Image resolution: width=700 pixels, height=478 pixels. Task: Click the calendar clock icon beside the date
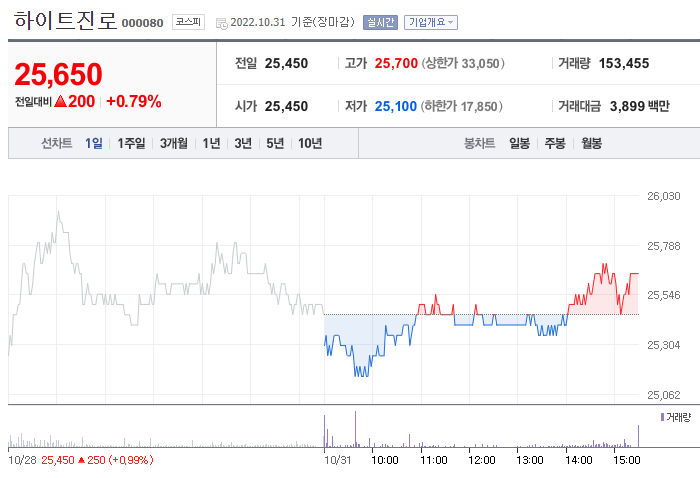pos(221,23)
